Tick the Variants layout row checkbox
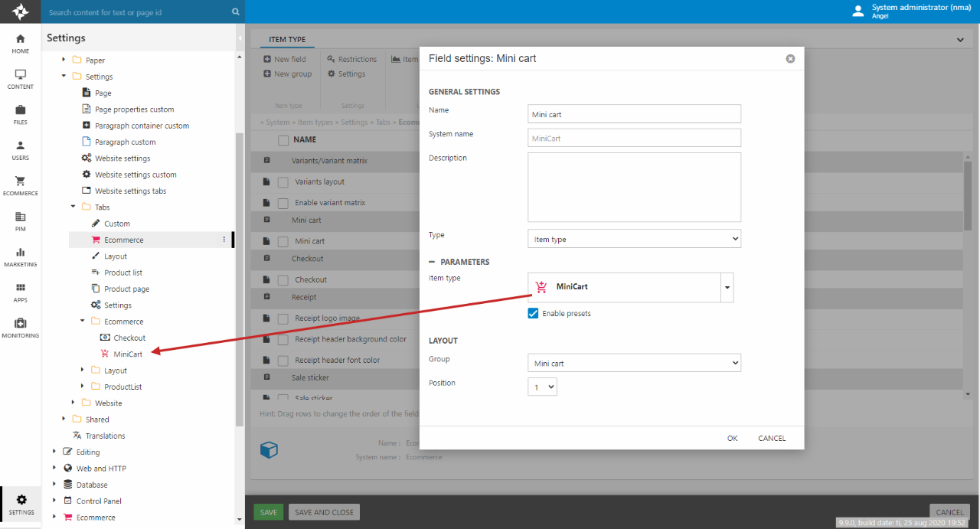Screen dimensions: 980x529 283,182
